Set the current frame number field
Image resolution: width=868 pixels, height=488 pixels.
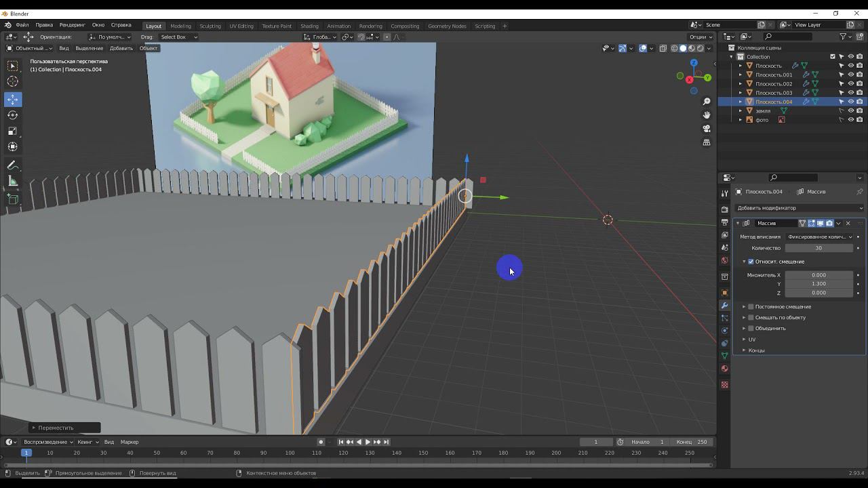point(596,442)
